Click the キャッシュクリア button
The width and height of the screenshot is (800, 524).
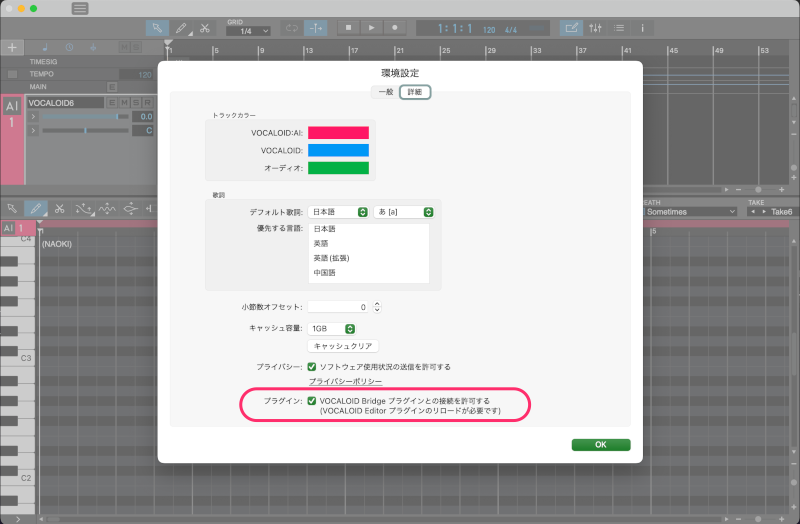[x=343, y=346]
